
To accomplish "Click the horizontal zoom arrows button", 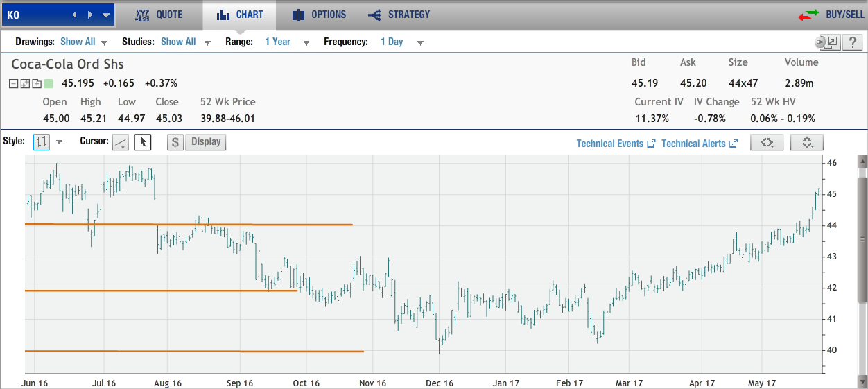I will point(767,143).
